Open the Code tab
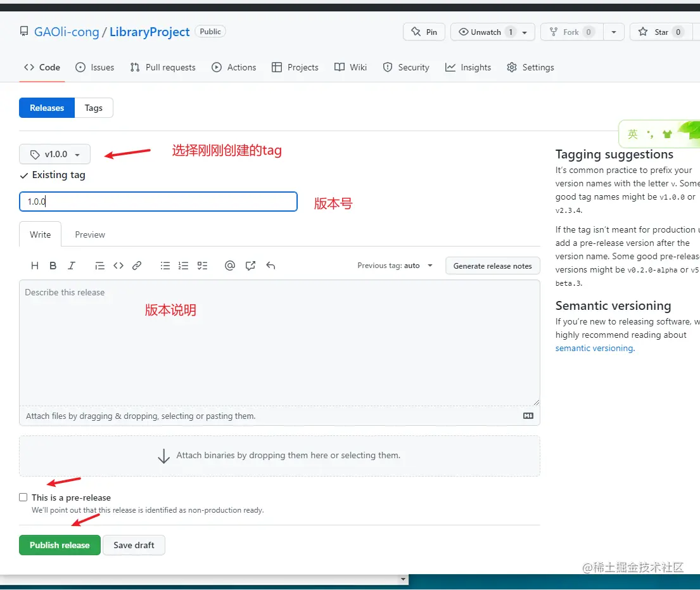 tap(42, 67)
